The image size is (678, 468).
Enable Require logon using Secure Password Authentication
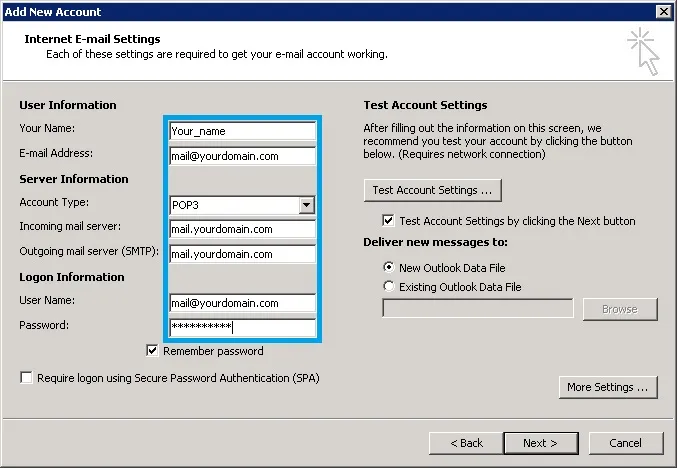point(26,378)
